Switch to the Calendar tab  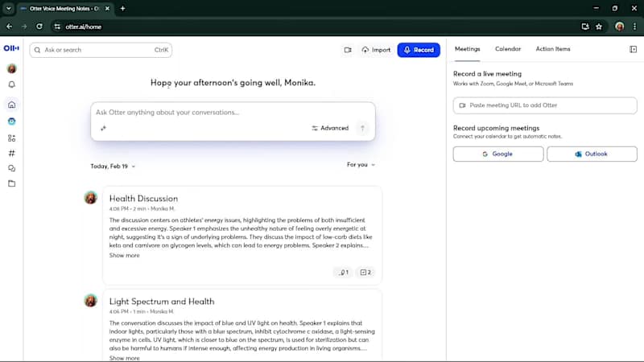pos(508,49)
